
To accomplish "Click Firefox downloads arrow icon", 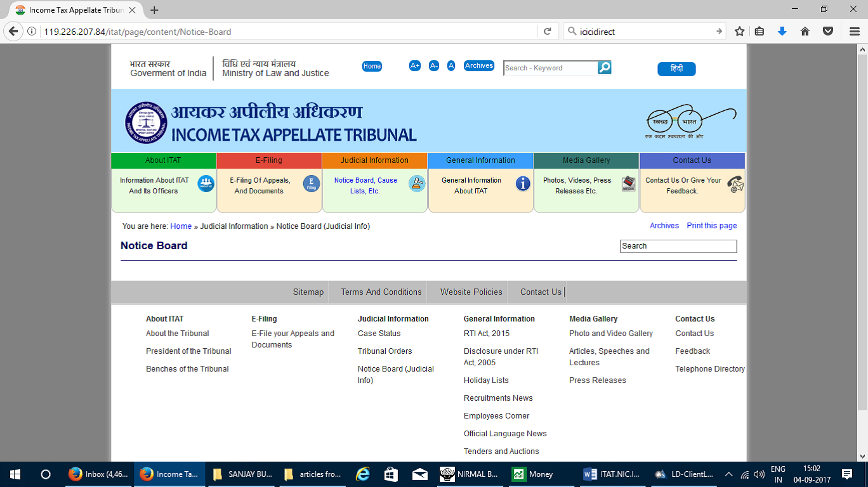I will click(x=782, y=31).
